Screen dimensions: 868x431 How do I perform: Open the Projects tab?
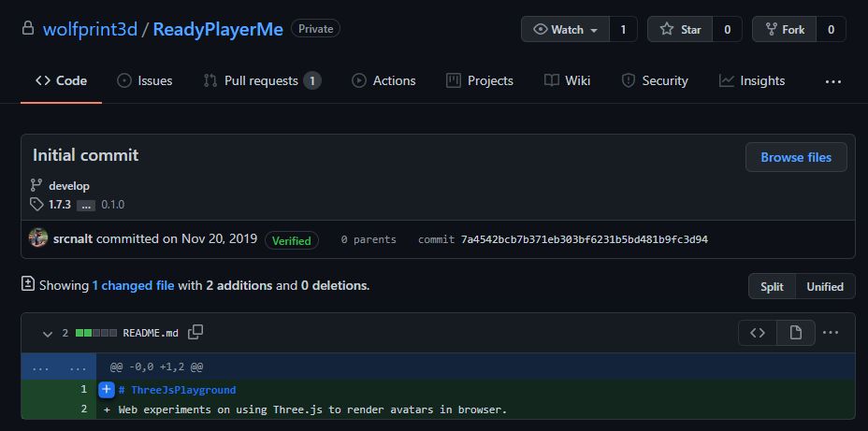[x=480, y=80]
